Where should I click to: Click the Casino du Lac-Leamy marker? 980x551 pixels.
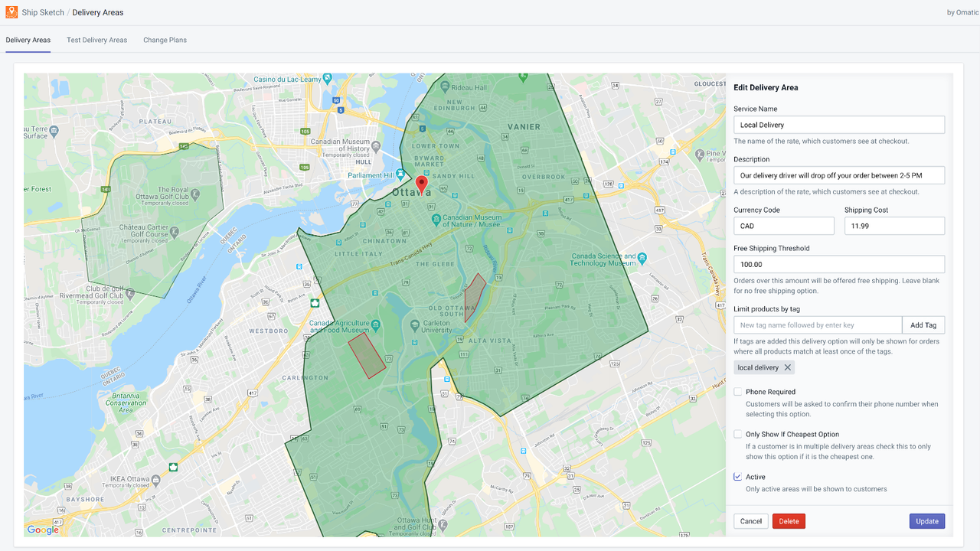(328, 77)
